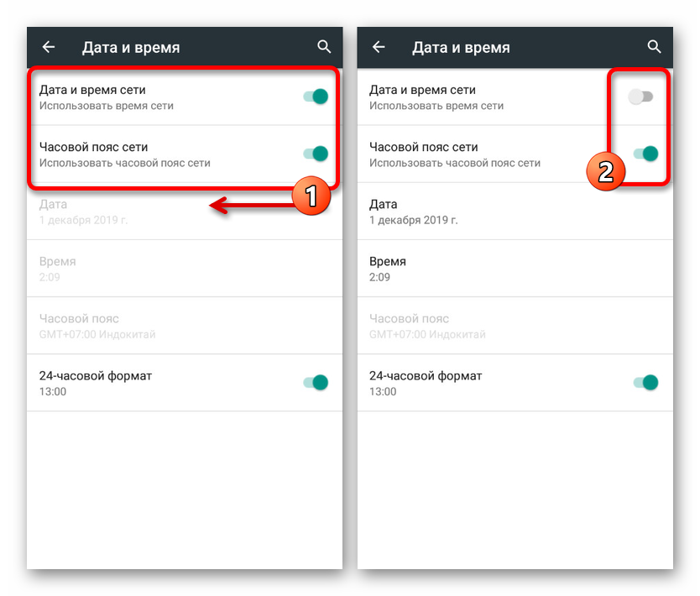Disable network date and time in left screen
The height and width of the screenshot is (596, 700).
click(316, 97)
